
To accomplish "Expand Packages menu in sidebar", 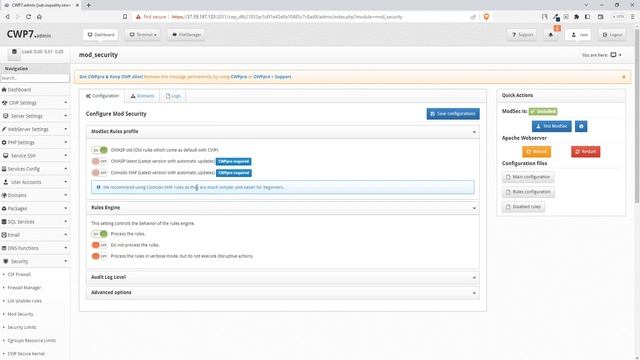I will click(35, 209).
